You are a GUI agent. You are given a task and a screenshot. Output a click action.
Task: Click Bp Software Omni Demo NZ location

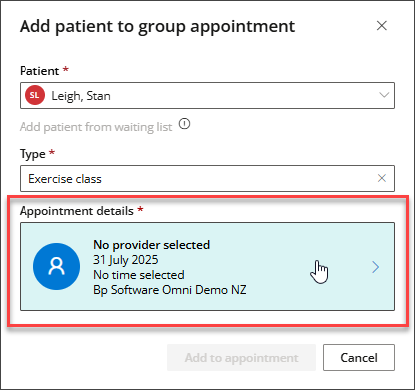click(x=170, y=290)
